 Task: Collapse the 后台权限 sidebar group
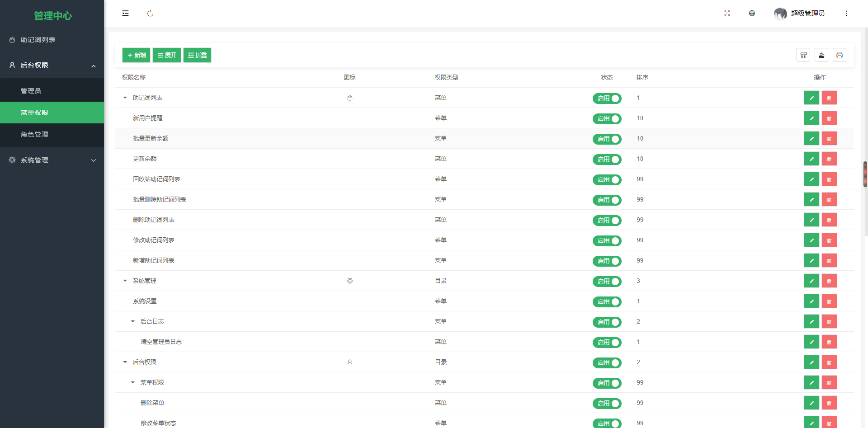52,65
